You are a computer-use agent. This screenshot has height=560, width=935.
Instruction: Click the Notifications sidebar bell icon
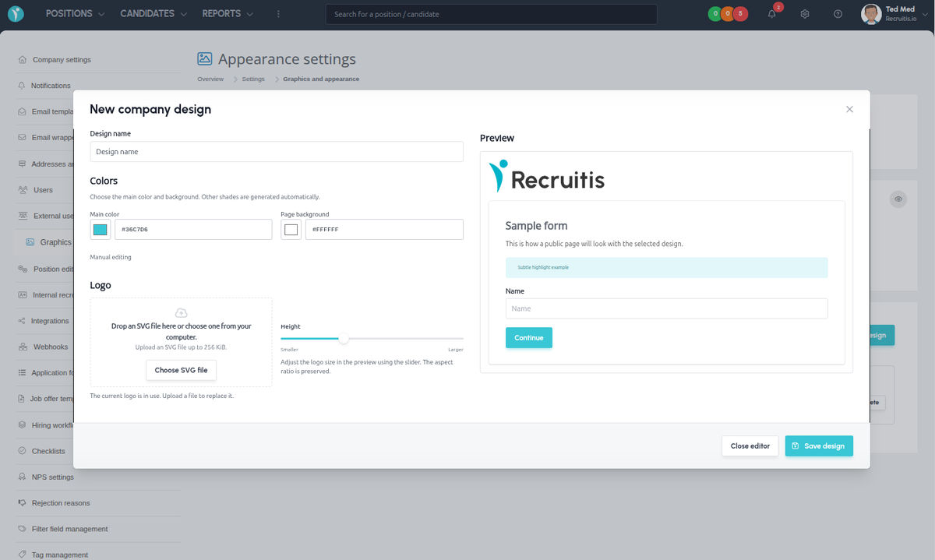click(22, 86)
